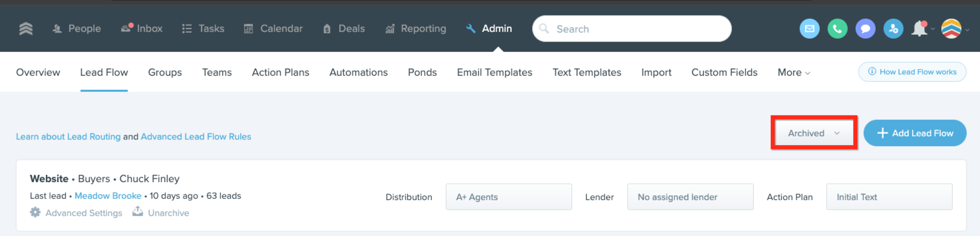980x236 pixels.
Task: Click the add person icon
Action: pos(893,29)
